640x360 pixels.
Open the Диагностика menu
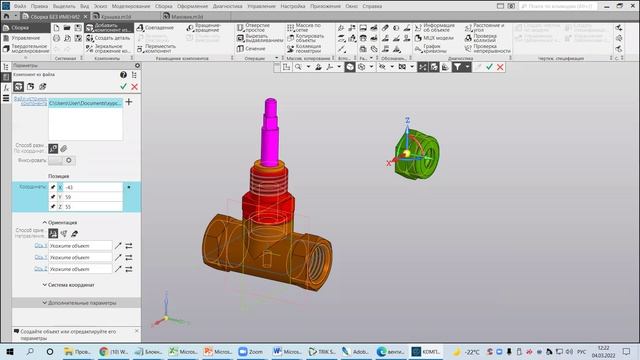(x=227, y=6)
